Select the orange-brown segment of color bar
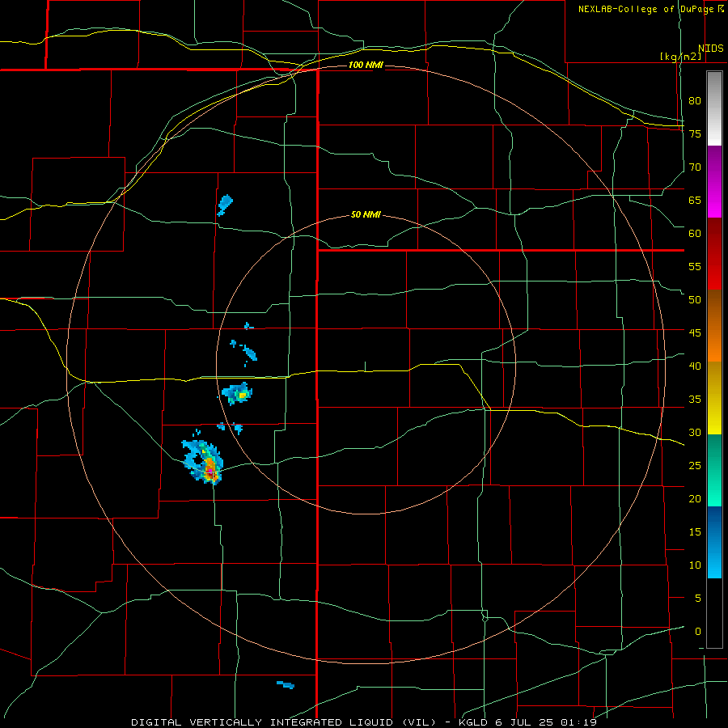Image resolution: width=728 pixels, height=728 pixels. coord(714,325)
